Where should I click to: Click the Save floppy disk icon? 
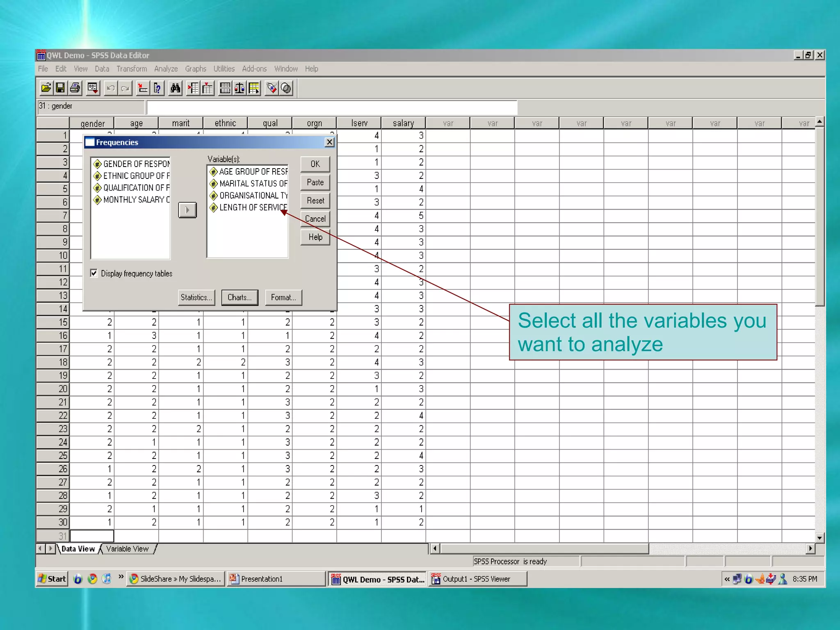click(60, 88)
